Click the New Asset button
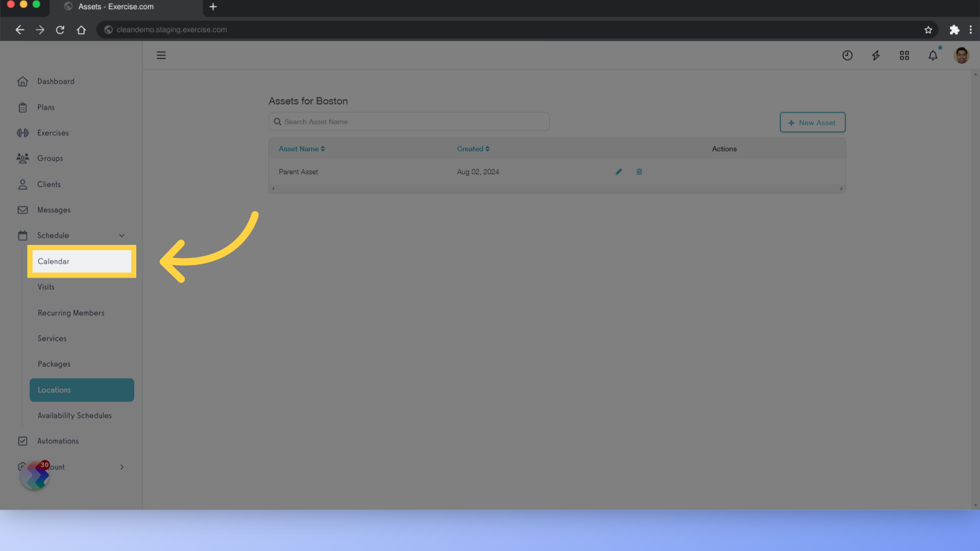The width and height of the screenshot is (980, 551). tap(813, 122)
